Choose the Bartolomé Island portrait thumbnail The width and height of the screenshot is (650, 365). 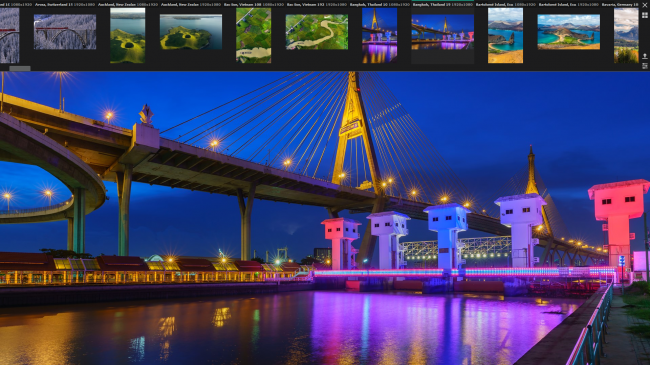point(505,36)
